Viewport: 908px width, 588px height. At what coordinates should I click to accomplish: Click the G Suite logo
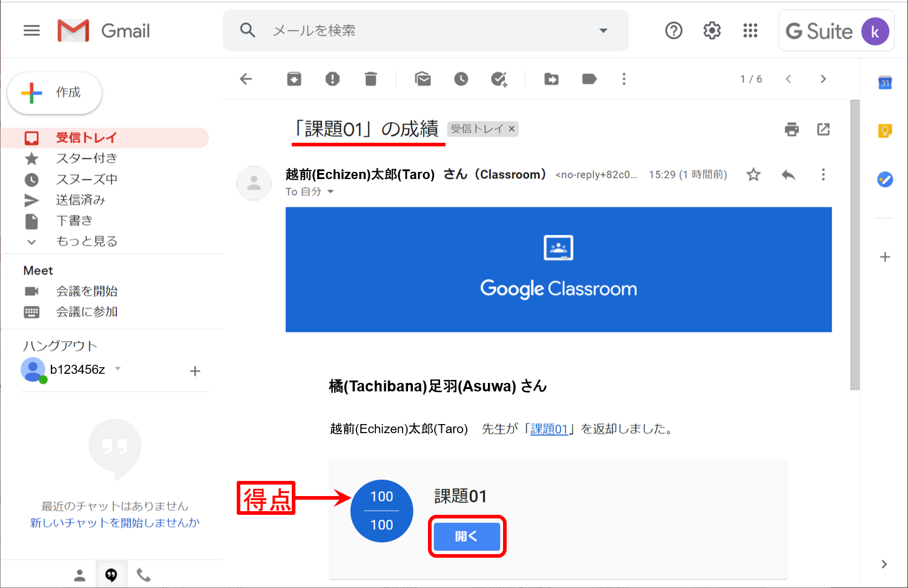(819, 31)
